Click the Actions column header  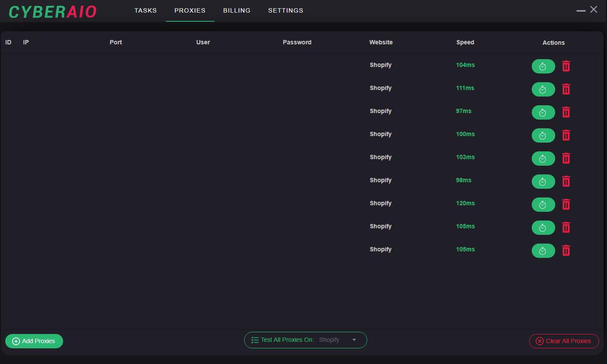tap(553, 43)
